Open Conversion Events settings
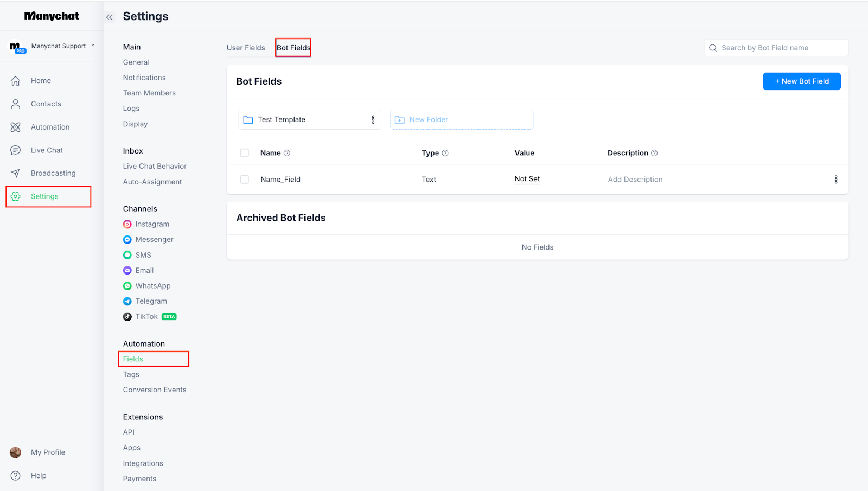868x491 pixels. (155, 390)
